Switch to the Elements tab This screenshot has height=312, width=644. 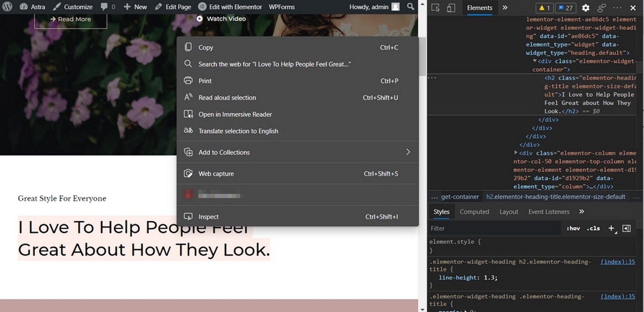(480, 8)
